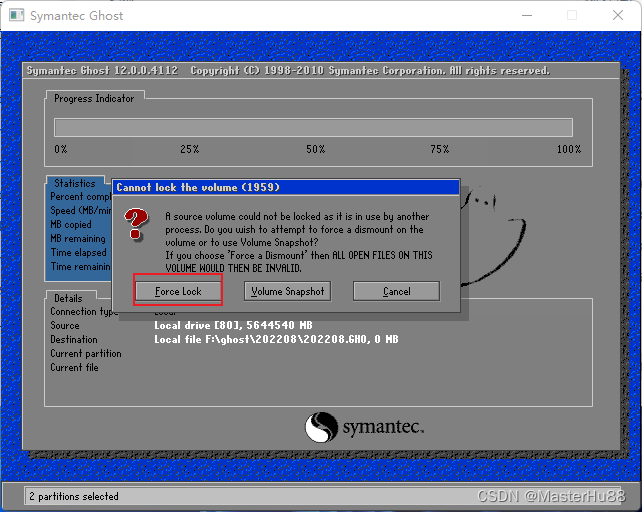
Task: Click the 'Time elapsed' statistic label
Action: click(x=78, y=252)
